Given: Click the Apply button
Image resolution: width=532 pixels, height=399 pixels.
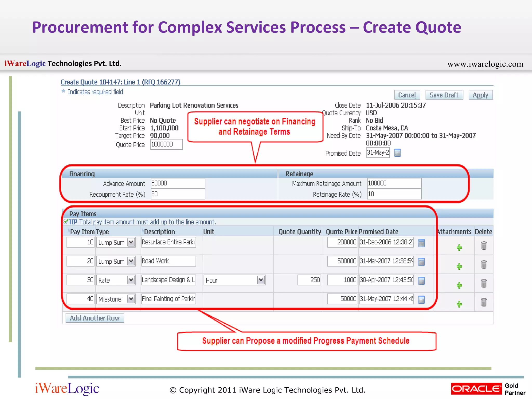Looking at the screenshot, I should 481,95.
